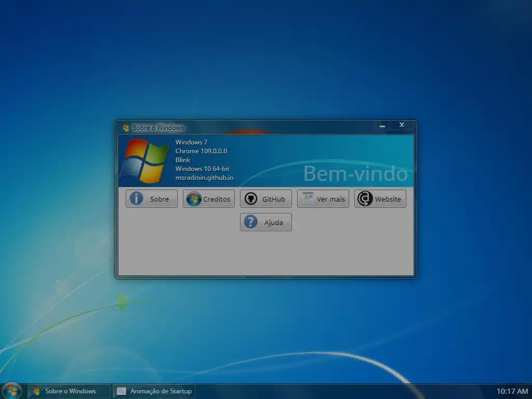Click the Chrome 109.0.0.0 text
Image resolution: width=532 pixels, height=399 pixels.
(x=201, y=151)
